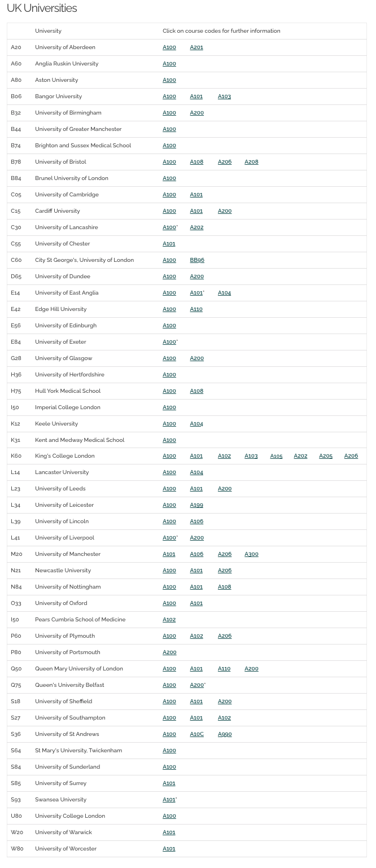
Task: Select the A10C code for University of St Andrews
Action: 196,734
